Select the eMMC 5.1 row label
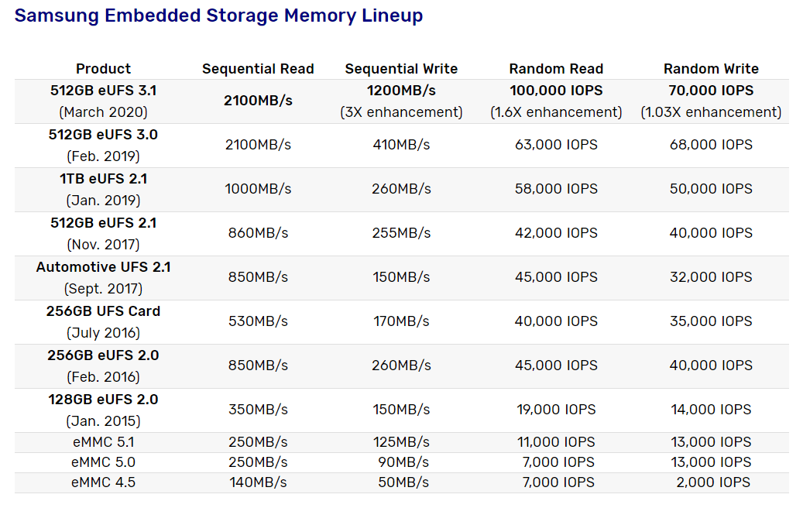 click(104, 442)
